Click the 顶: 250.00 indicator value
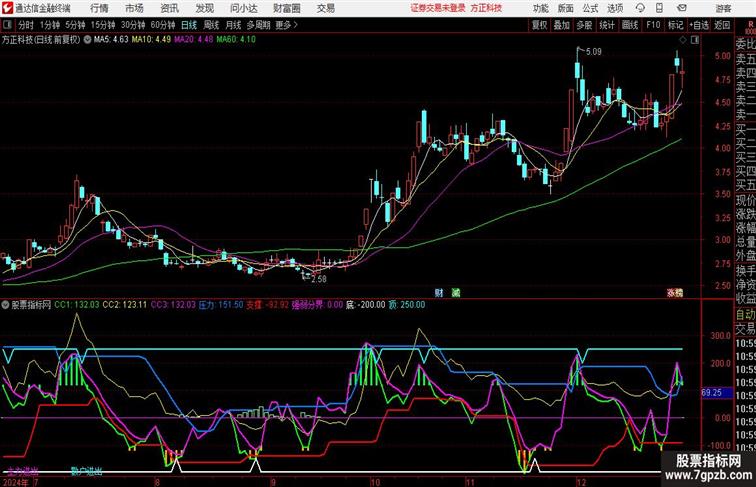Viewport: 756px width, 487px height. pyautogui.click(x=407, y=305)
